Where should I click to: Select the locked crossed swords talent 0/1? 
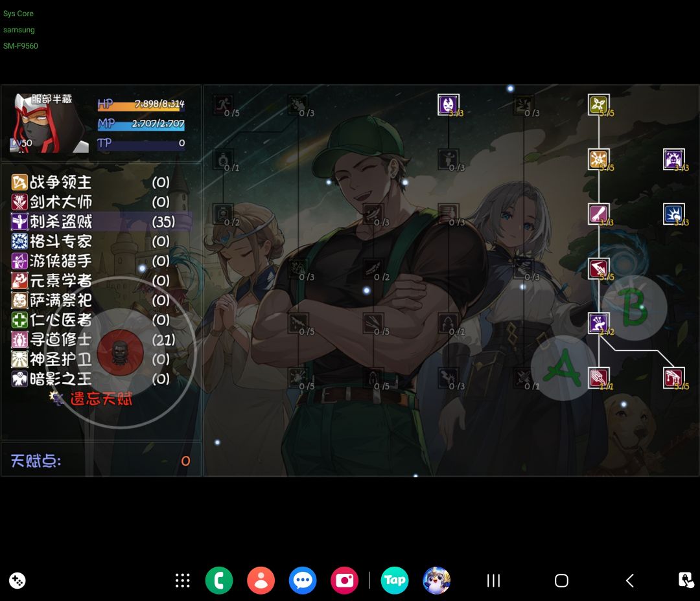[x=523, y=378]
